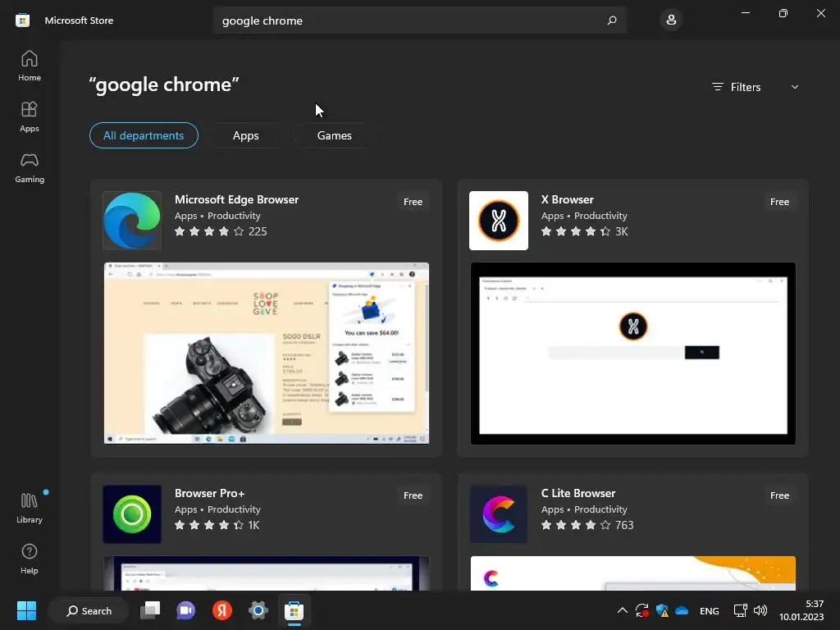Click the 3K ratings on X Browser
The width and height of the screenshot is (840, 630).
(622, 231)
